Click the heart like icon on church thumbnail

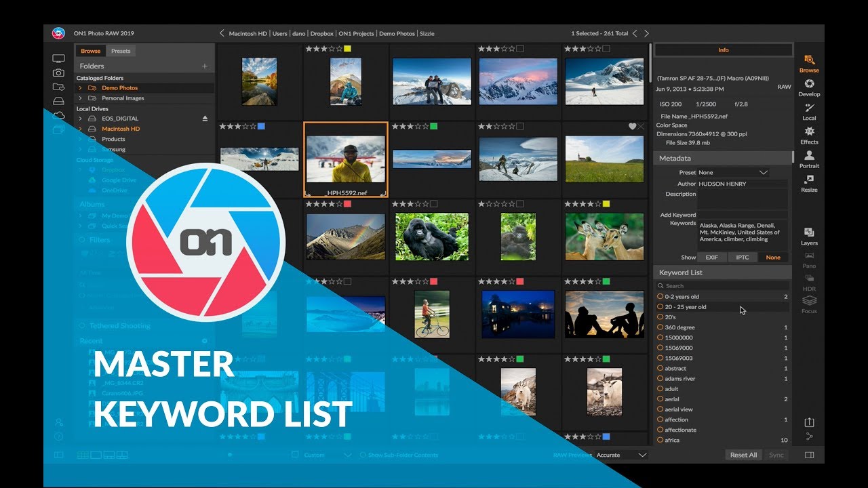click(x=633, y=127)
